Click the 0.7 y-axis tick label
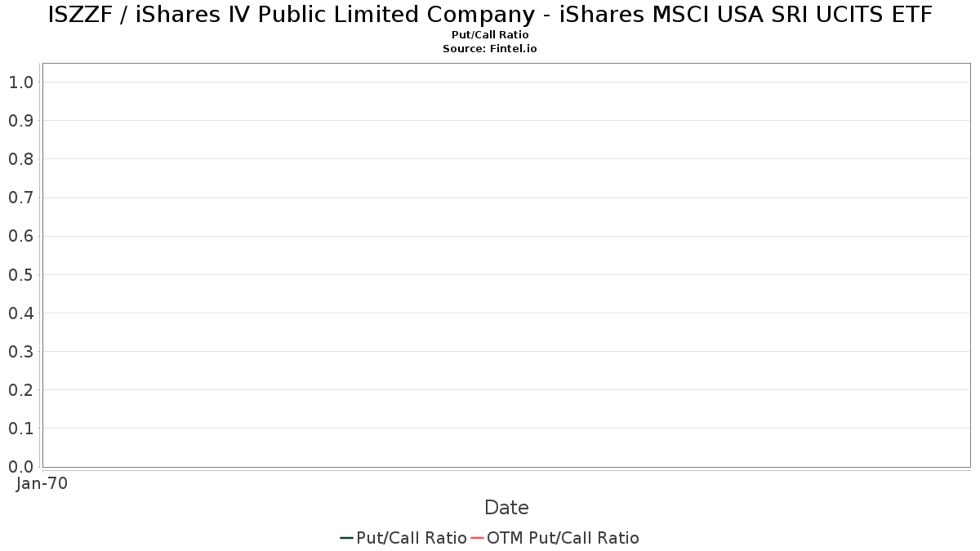 [20, 198]
